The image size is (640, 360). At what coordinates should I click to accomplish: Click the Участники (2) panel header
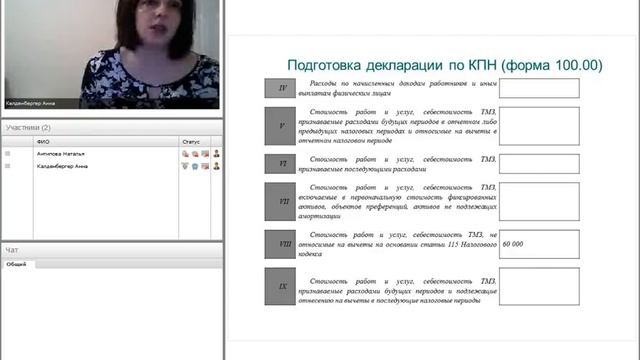pyautogui.click(x=112, y=128)
